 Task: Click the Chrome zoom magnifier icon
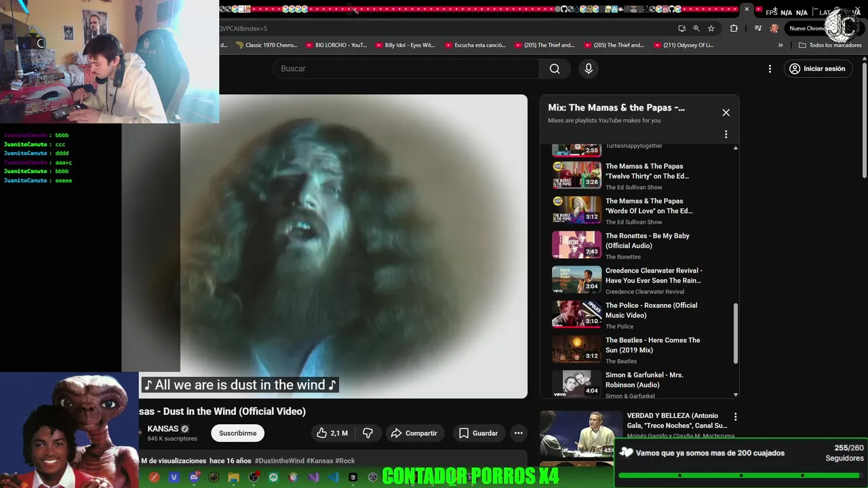pyautogui.click(x=696, y=28)
